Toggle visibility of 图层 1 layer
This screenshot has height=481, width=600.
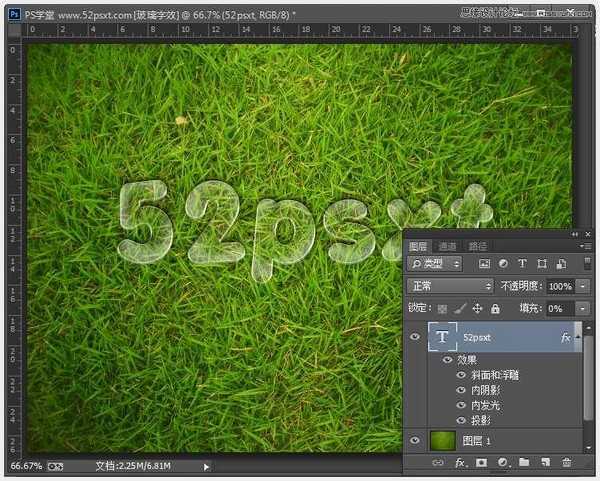[x=416, y=440]
